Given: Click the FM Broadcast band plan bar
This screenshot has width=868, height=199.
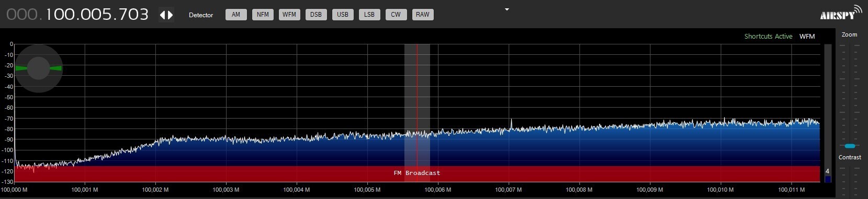Looking at the screenshot, I should click(417, 173).
